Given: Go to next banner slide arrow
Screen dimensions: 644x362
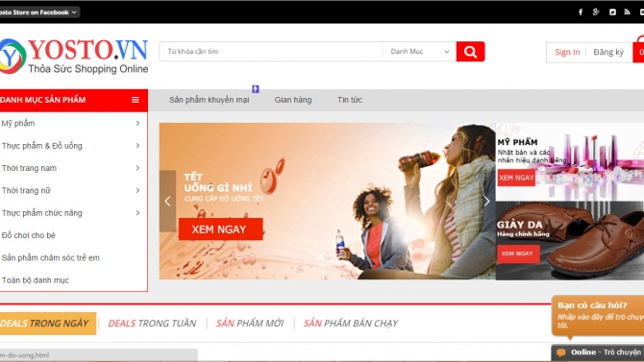Looking at the screenshot, I should pos(486,201).
